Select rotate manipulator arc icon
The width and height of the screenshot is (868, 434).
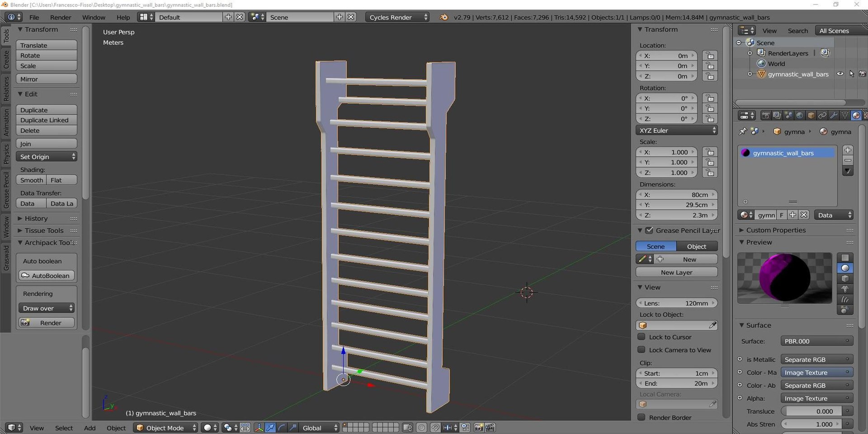tap(282, 428)
